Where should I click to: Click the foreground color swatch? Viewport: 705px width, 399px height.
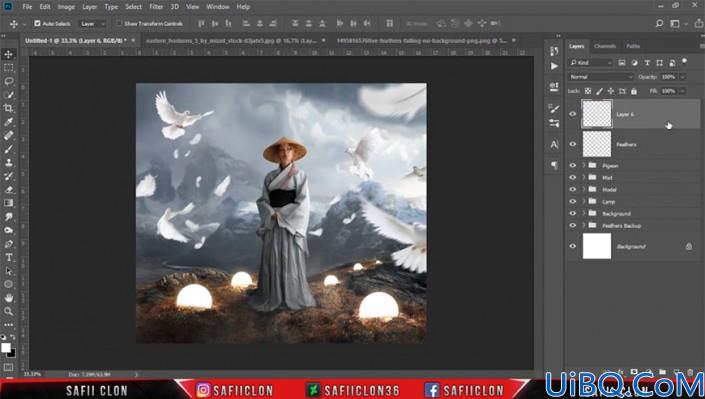point(6,348)
